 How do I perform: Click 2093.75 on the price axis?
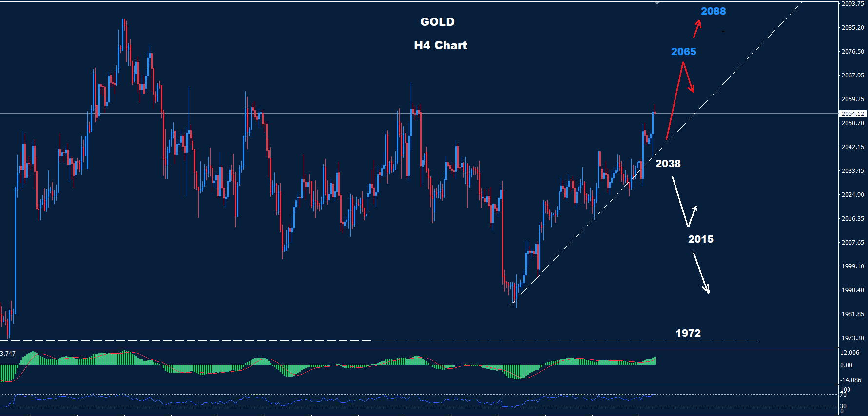[x=852, y=4]
